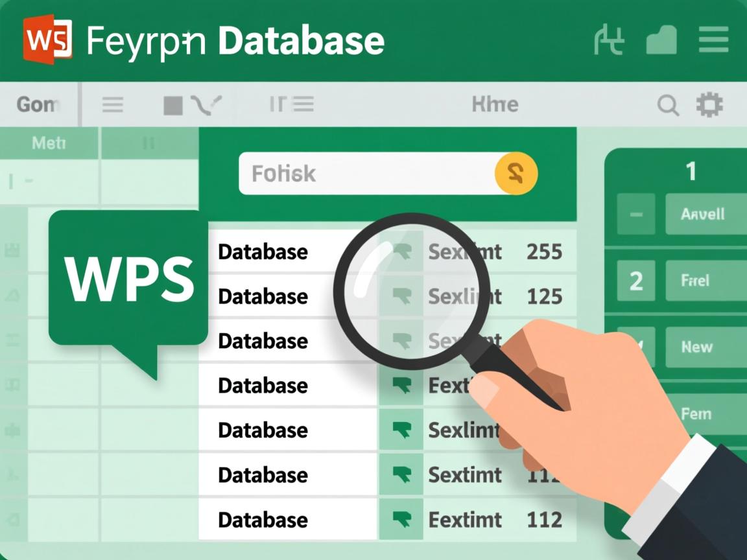Click the search magnifier icon in the toolbar
Screen dimensions: 747x560
coord(668,104)
